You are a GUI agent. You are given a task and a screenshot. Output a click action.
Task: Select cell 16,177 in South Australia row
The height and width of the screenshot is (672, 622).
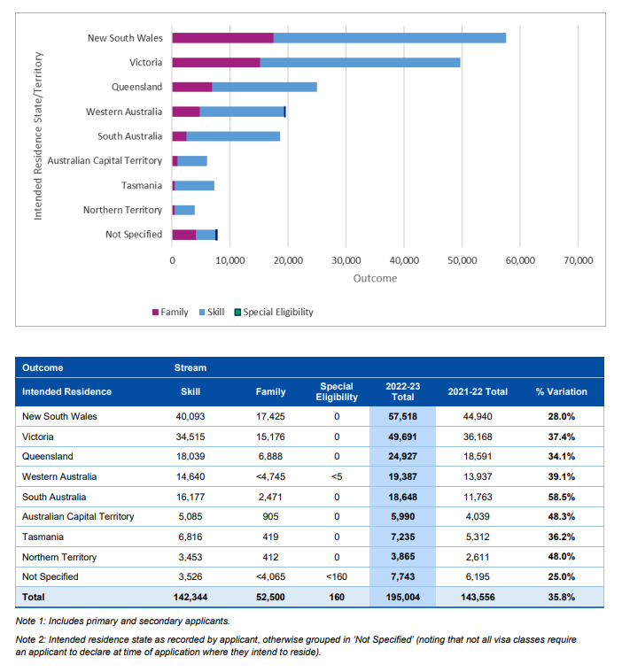tap(190, 498)
